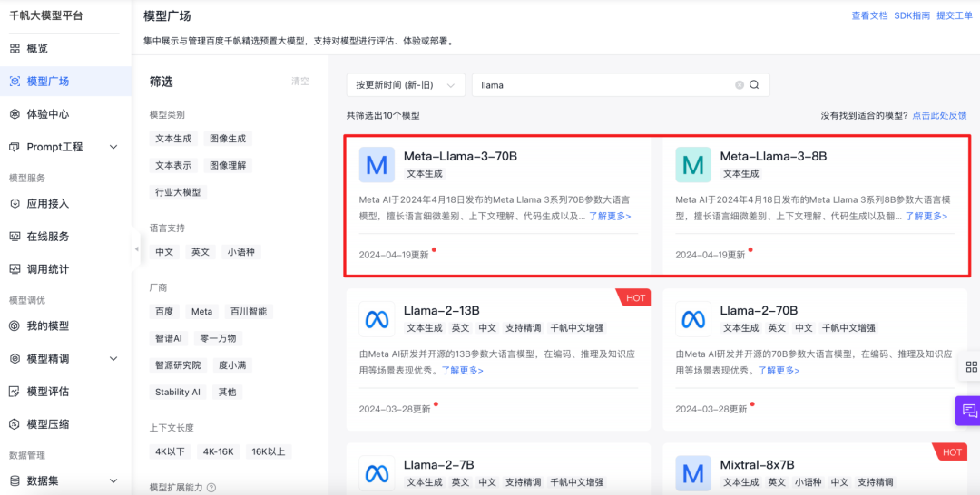Clear the llama search text
Viewport: 980px width, 495px height.
pyautogui.click(x=740, y=85)
